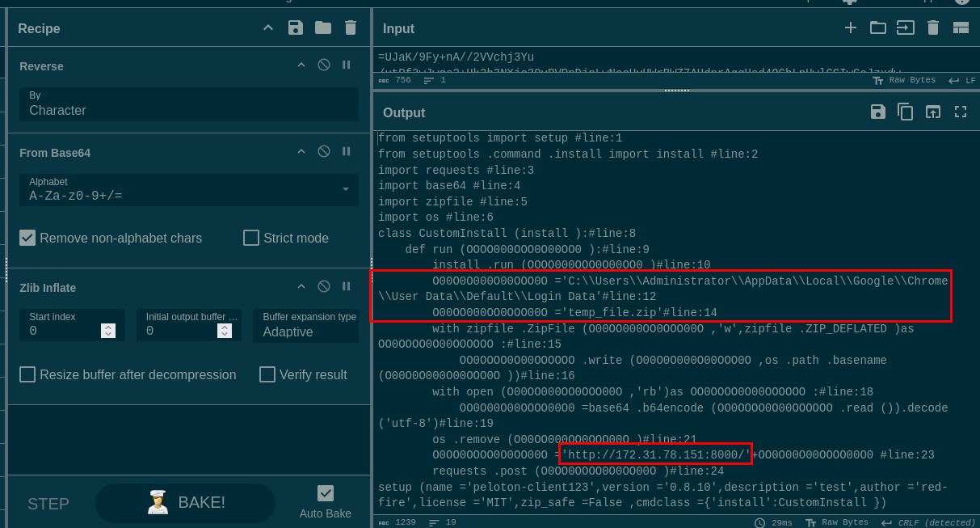Replace input with output
Screen dimensions: 980x528
(933, 112)
